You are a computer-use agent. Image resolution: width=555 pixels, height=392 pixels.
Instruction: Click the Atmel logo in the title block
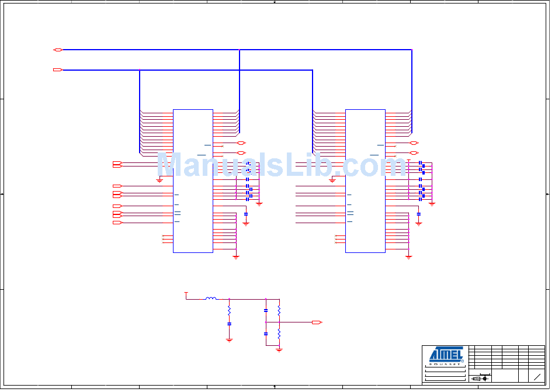(x=446, y=356)
